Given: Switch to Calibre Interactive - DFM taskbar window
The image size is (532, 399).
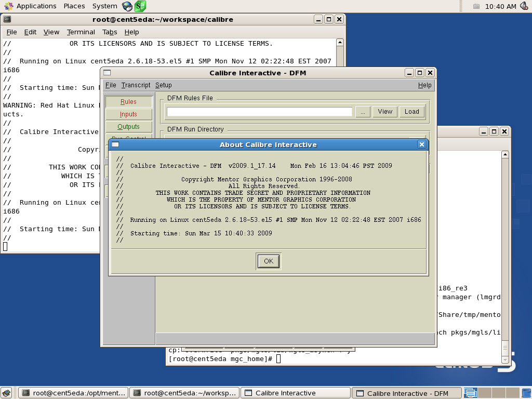Looking at the screenshot, I should [x=407, y=393].
